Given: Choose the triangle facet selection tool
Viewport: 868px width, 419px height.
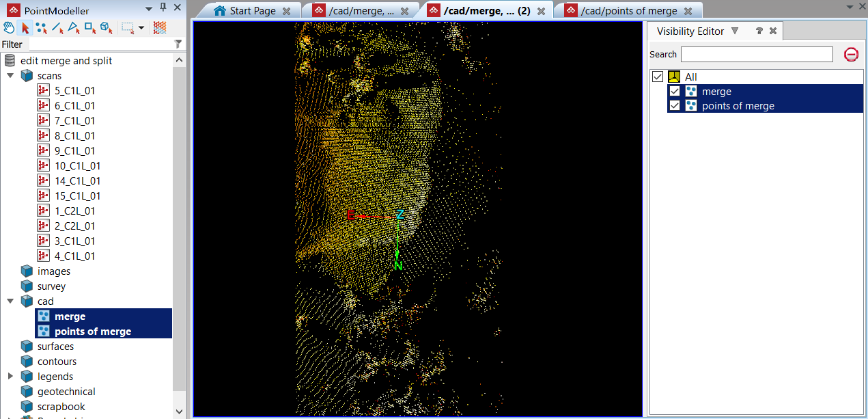Looking at the screenshot, I should pos(74,28).
